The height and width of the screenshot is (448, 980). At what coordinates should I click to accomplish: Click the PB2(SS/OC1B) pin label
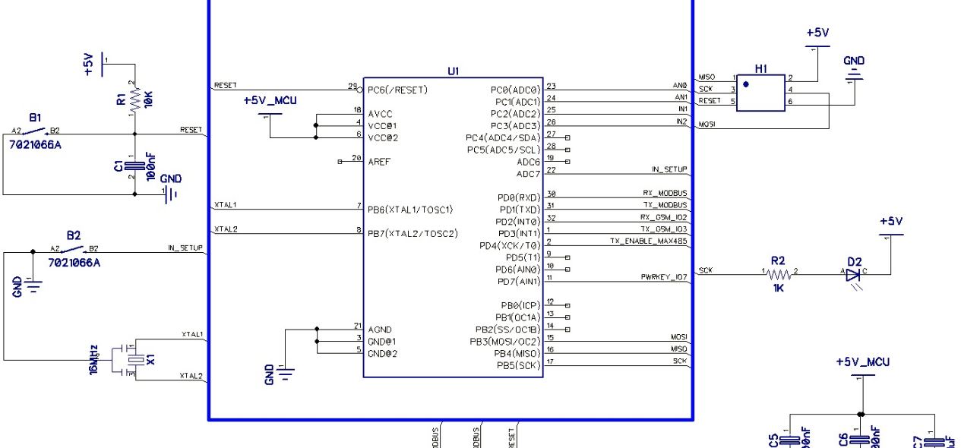pos(507,330)
